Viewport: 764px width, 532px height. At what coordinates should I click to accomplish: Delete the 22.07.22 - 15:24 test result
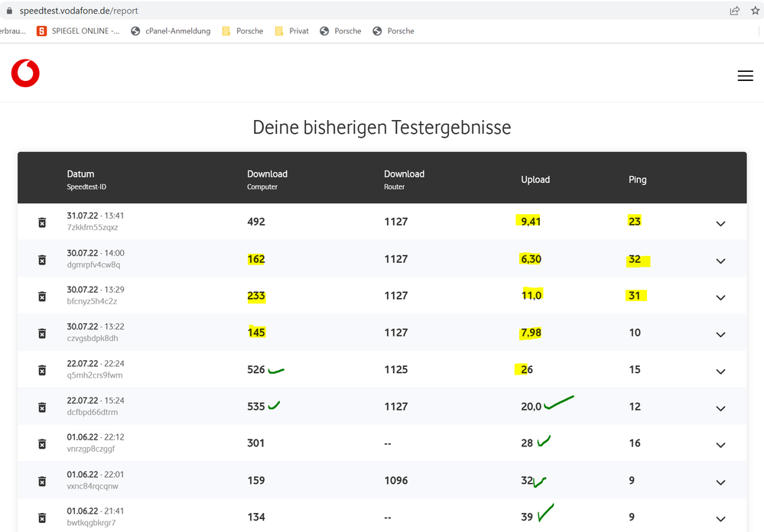(x=42, y=407)
